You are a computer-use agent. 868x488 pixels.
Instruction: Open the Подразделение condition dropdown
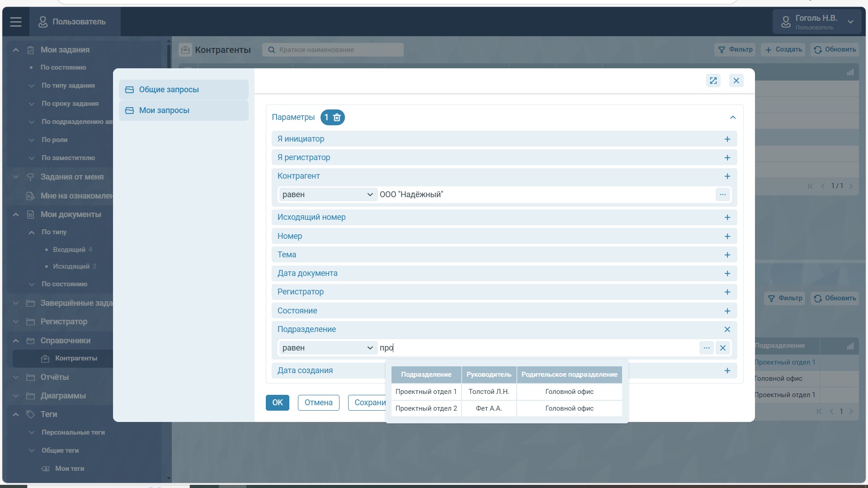click(x=327, y=348)
